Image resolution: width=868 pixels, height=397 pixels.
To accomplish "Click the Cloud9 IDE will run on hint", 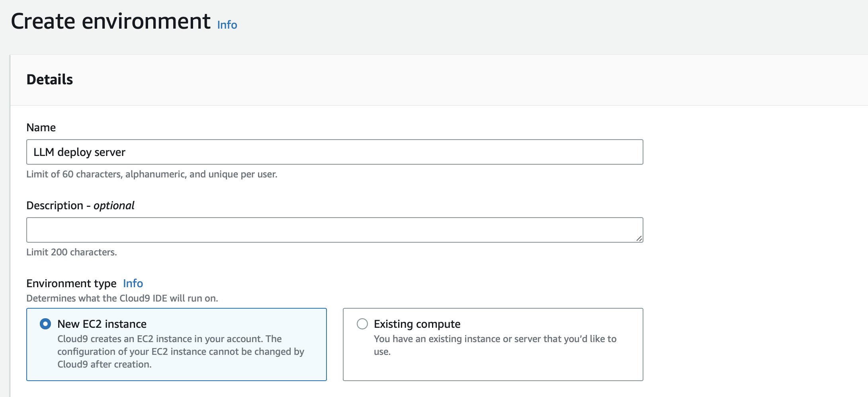I will pos(122,298).
